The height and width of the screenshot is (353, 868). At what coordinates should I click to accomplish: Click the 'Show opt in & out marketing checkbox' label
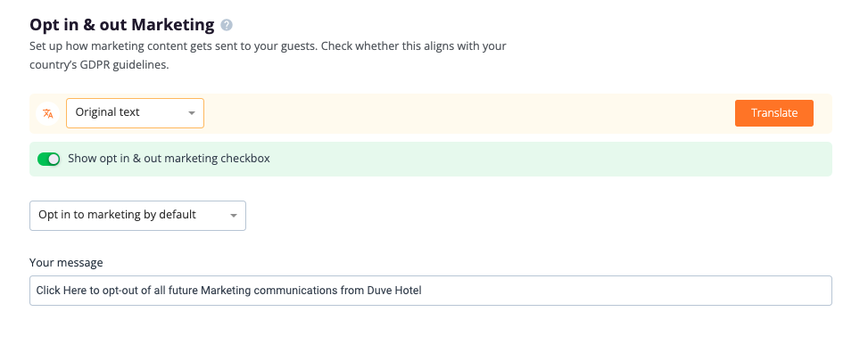pos(169,159)
